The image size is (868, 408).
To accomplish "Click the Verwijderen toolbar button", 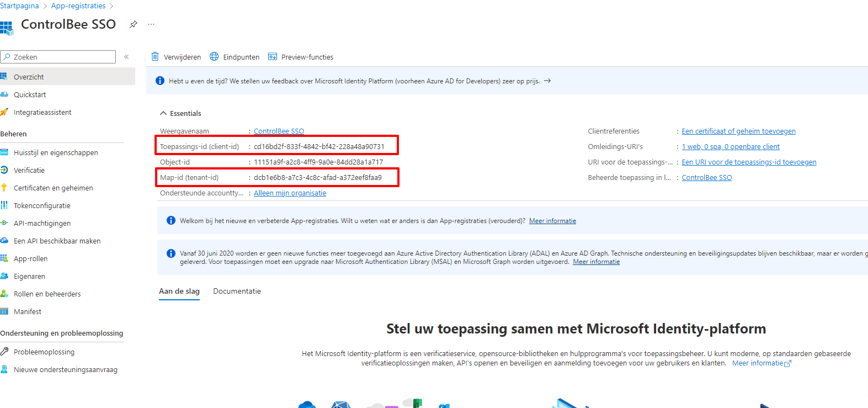I will 176,57.
